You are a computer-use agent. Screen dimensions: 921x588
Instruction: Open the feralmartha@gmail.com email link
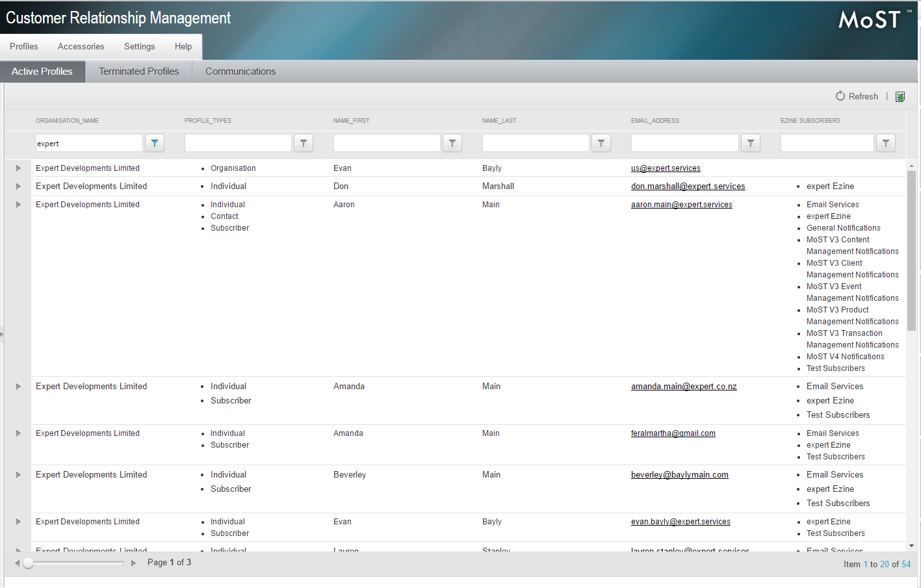click(673, 433)
